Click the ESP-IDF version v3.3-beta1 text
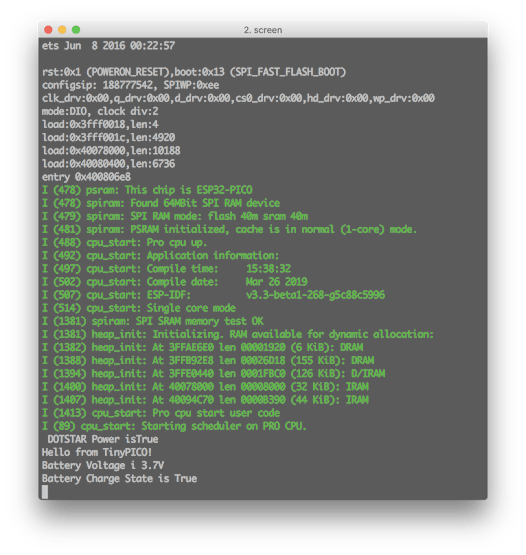Viewport: 526px width, 555px height. (315, 295)
